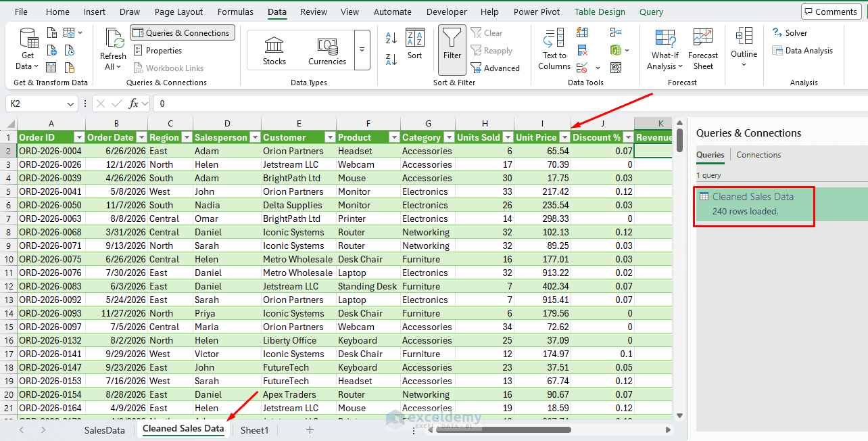Launch the Solver add-in
This screenshot has width=868, height=441.
pyautogui.click(x=790, y=32)
